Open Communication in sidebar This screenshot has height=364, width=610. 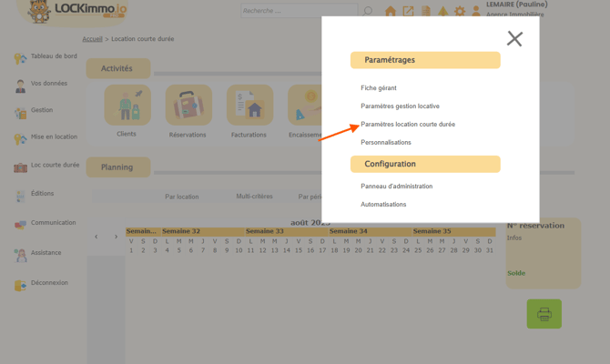point(46,224)
